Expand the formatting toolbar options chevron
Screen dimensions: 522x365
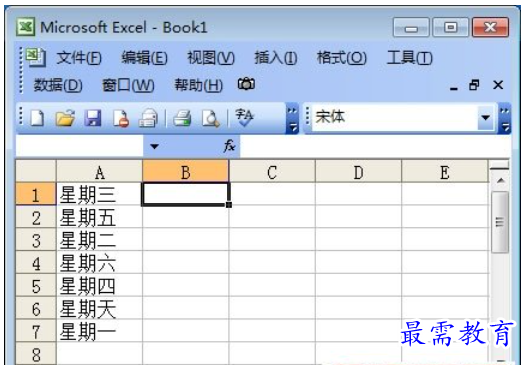pyautogui.click(x=505, y=119)
